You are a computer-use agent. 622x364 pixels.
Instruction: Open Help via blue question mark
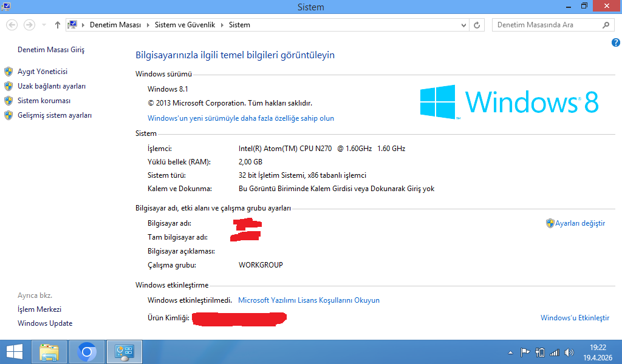616,42
